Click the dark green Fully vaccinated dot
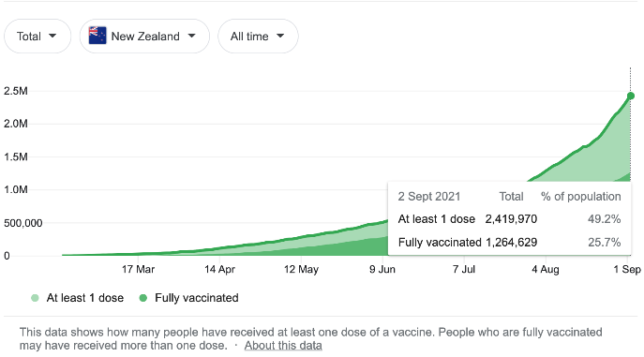Screen dimensions: 644x357 pos(142,298)
